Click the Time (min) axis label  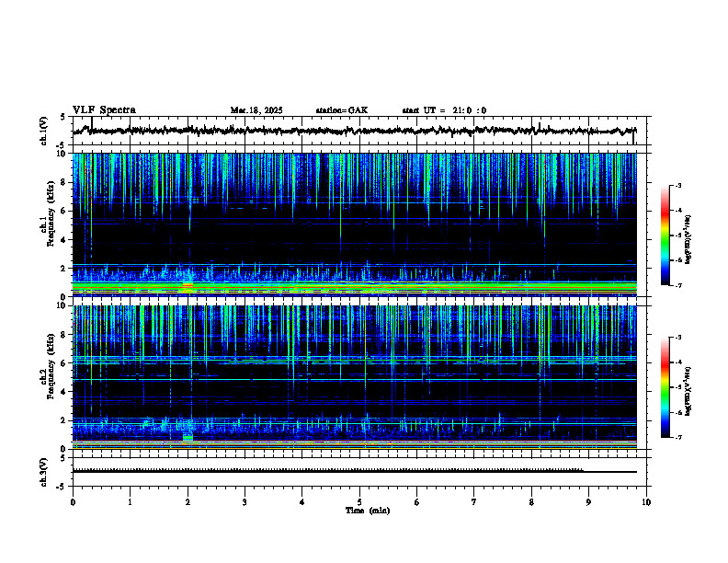[368, 511]
